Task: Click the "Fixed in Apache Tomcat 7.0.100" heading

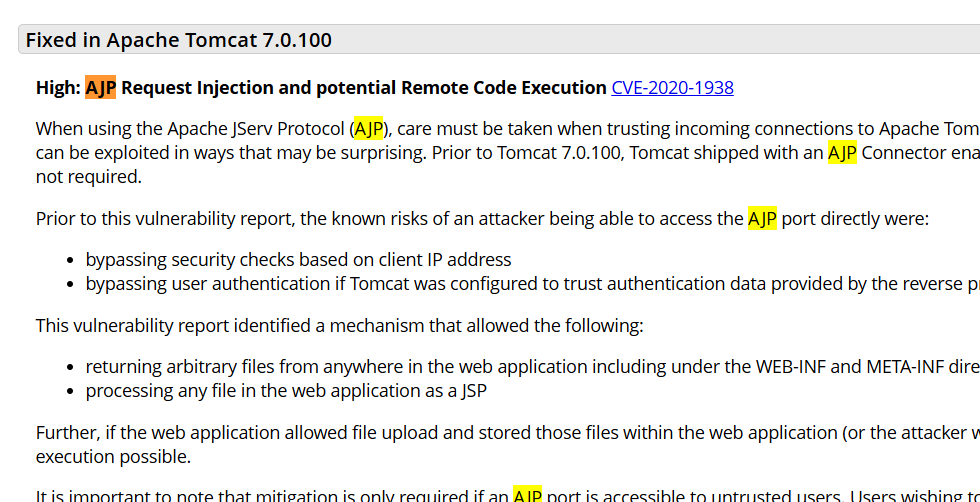Action: (x=179, y=40)
